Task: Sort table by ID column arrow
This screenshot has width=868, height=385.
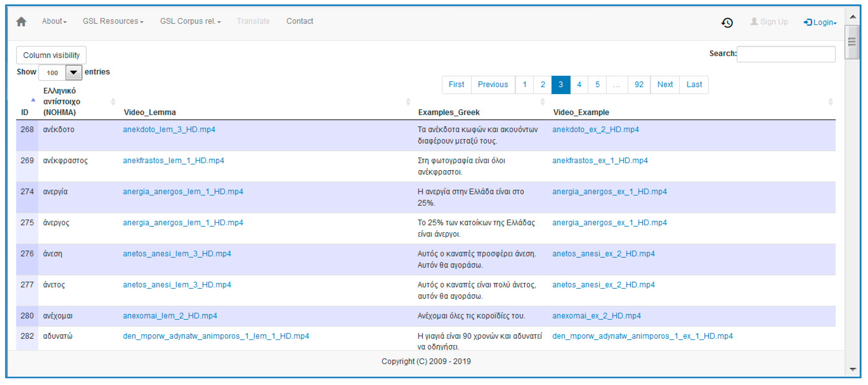Action: 33,100
